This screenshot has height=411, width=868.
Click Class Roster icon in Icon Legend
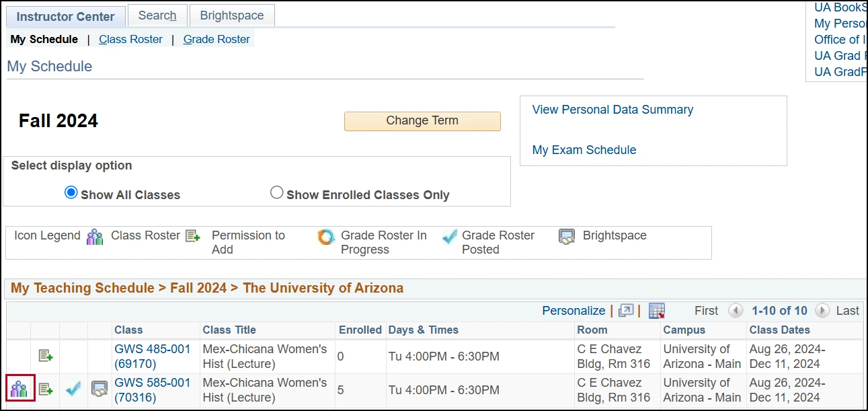pos(95,237)
